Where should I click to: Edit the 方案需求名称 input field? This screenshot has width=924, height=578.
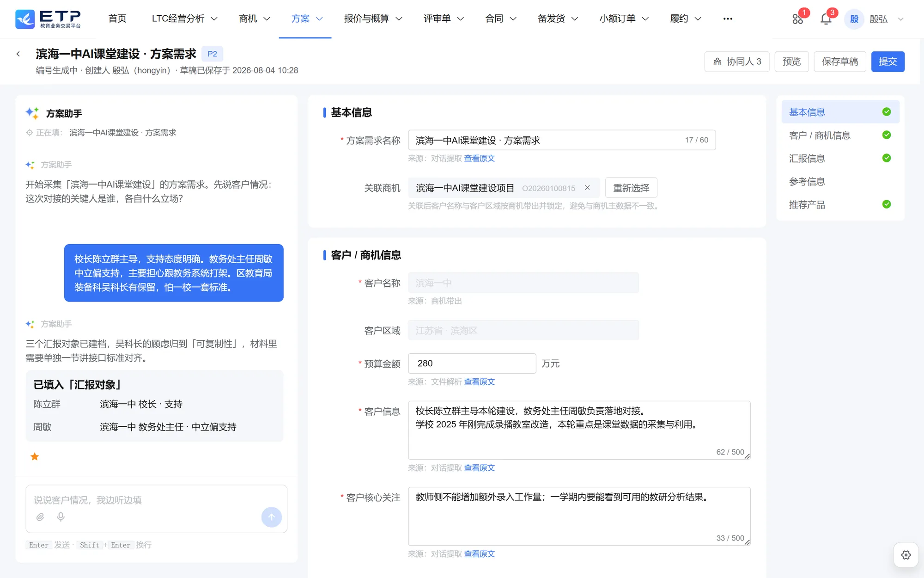(562, 140)
